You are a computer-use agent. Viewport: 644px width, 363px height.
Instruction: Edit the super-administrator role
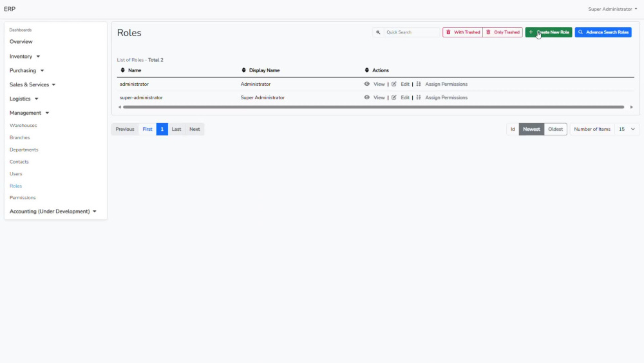(x=405, y=97)
